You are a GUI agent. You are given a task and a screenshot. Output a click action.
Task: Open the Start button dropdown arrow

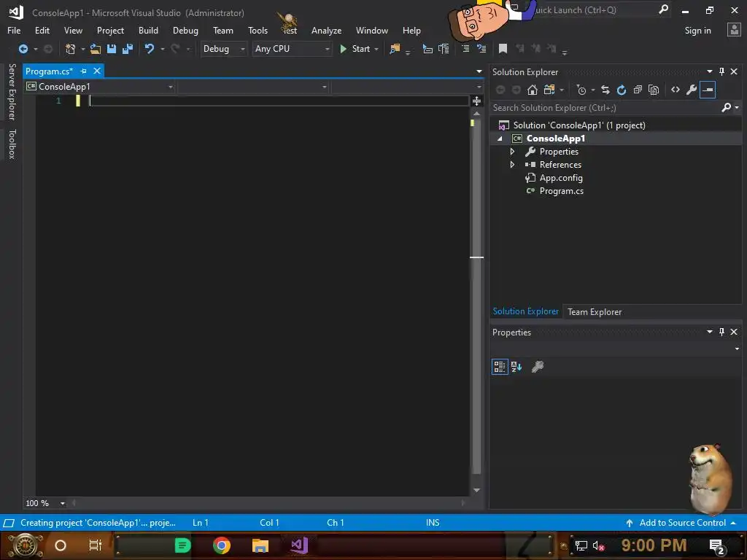[x=376, y=49]
